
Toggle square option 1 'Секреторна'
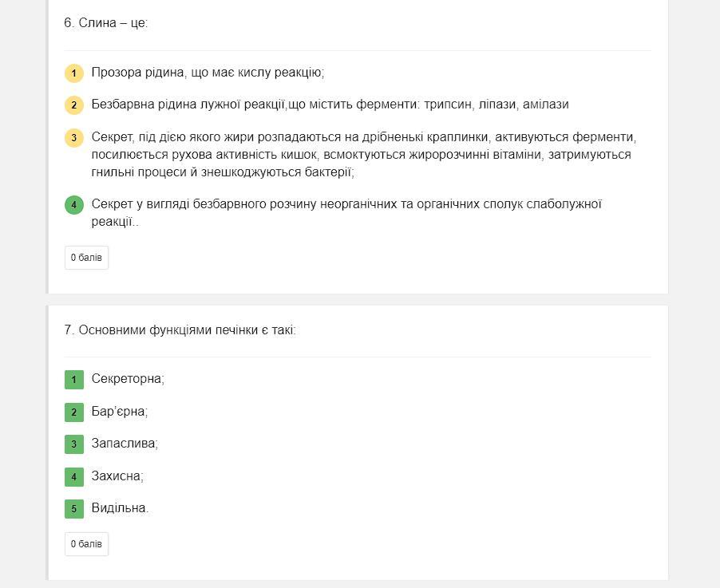coord(74,380)
